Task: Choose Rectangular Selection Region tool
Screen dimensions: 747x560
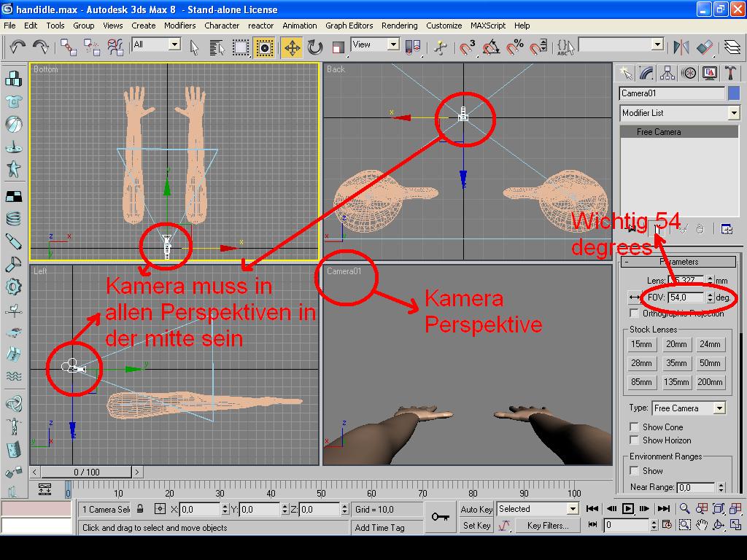Action: [x=241, y=47]
